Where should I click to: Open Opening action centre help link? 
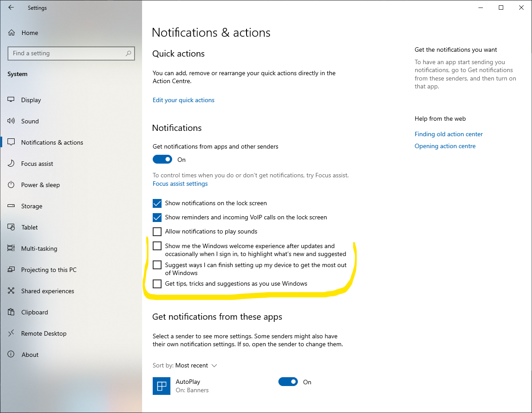point(445,146)
